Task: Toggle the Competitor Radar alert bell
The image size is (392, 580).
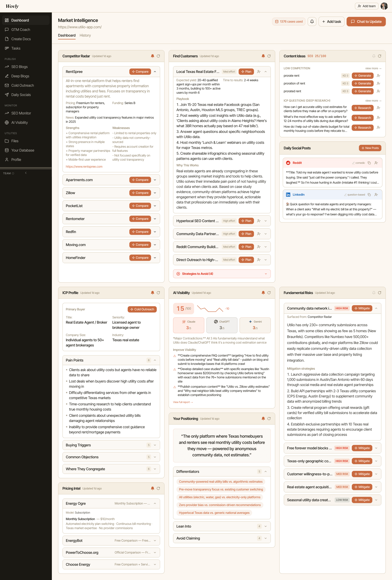Action: (x=152, y=56)
